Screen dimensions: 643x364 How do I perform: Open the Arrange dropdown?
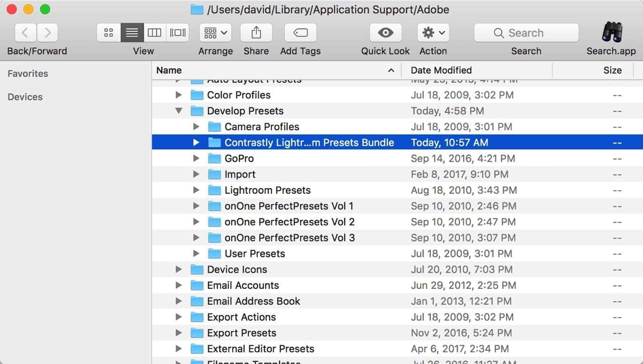tap(215, 33)
